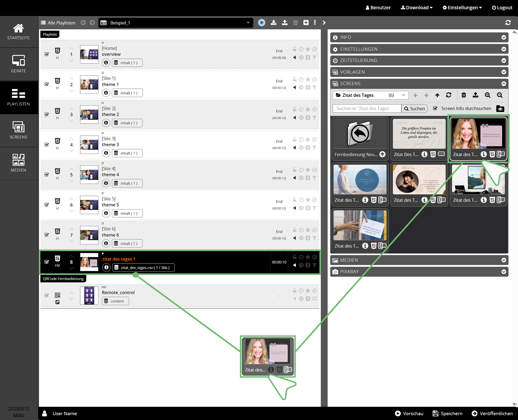Open Geräte from the left sidebar
Screen dimensions: 518x420
coord(18,64)
